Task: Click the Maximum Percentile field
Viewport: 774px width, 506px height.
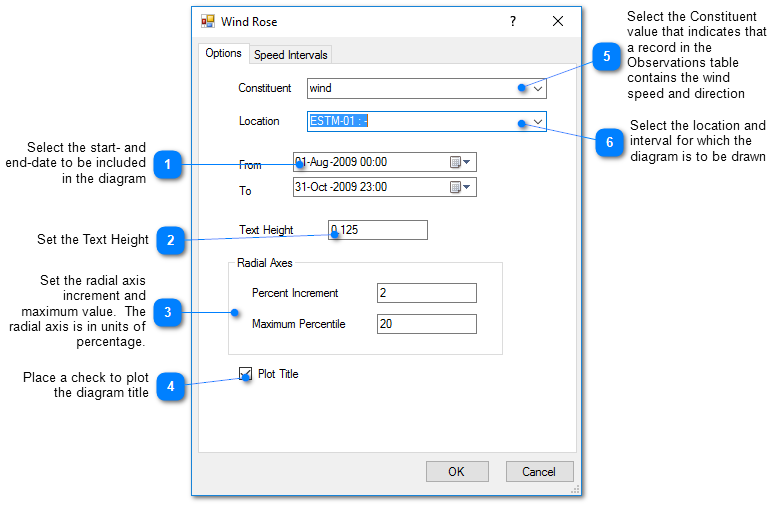Action: pyautogui.click(x=426, y=324)
